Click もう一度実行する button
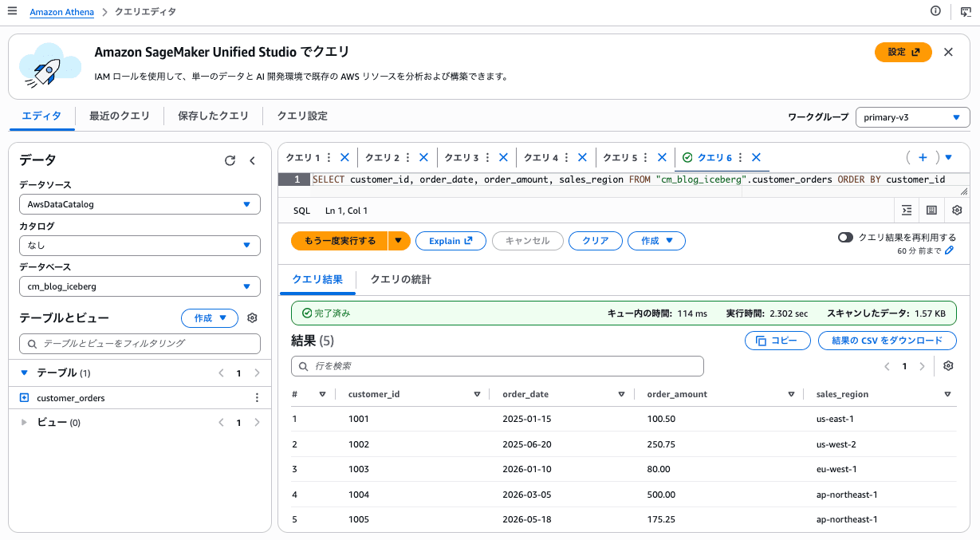980x540 pixels. click(x=340, y=241)
